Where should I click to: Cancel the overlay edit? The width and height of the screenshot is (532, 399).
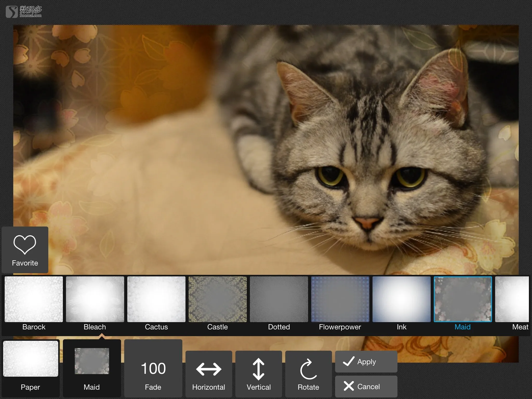366,386
